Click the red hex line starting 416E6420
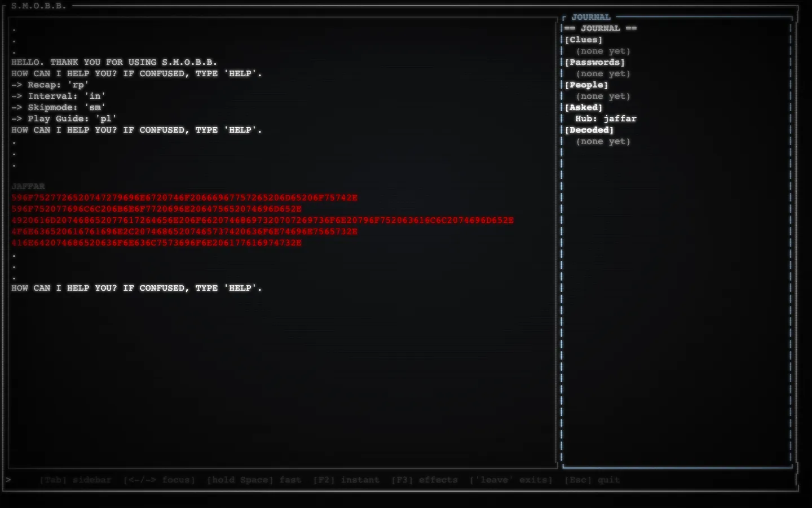The height and width of the screenshot is (508, 812). [x=156, y=243]
